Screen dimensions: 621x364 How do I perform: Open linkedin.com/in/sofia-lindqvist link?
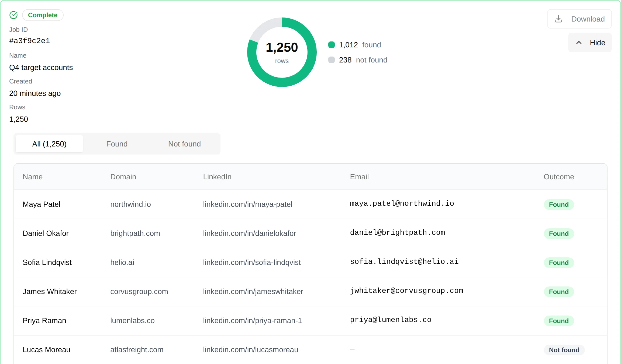pyautogui.click(x=252, y=262)
